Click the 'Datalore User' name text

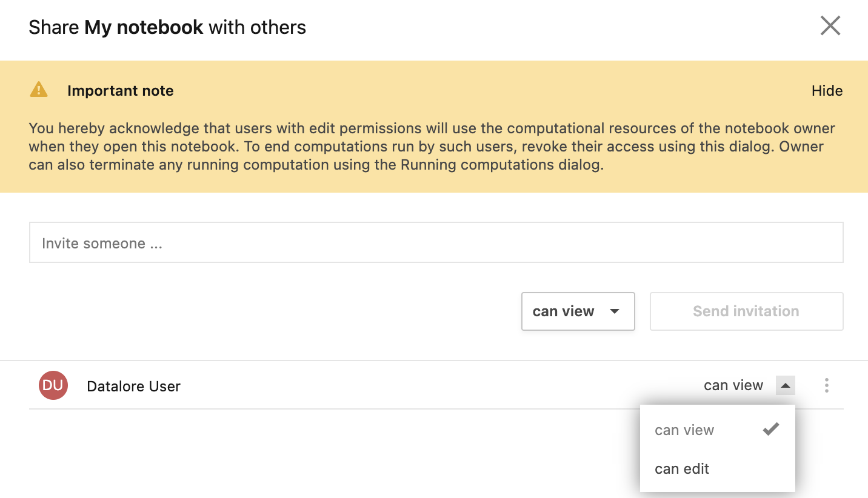[x=133, y=387]
